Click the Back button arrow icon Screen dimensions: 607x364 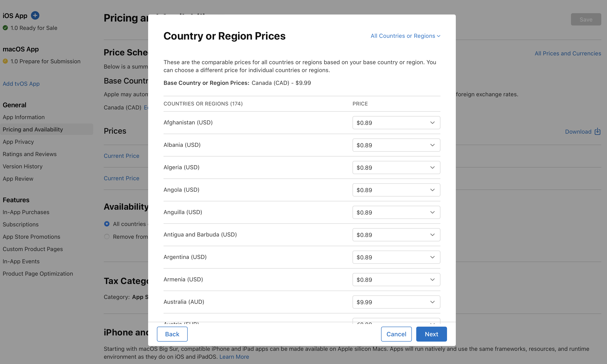coord(172,334)
